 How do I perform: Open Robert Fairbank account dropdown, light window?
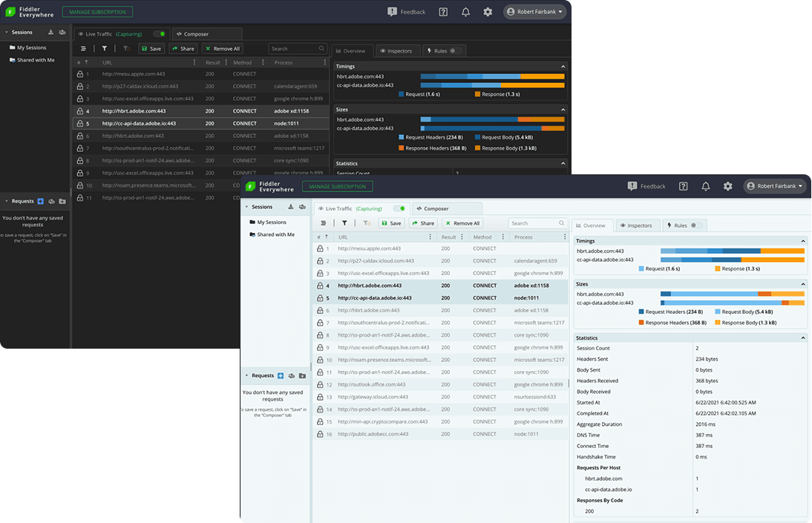[775, 186]
